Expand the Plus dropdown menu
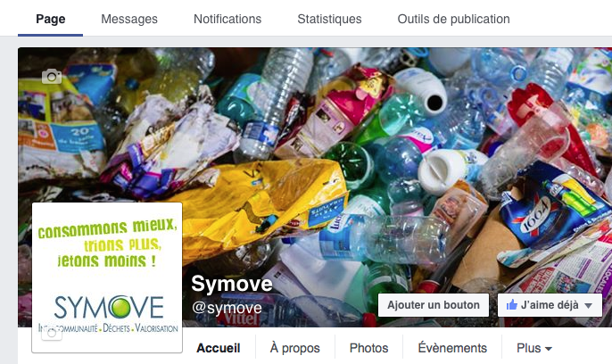This screenshot has height=364, width=612. 533,348
